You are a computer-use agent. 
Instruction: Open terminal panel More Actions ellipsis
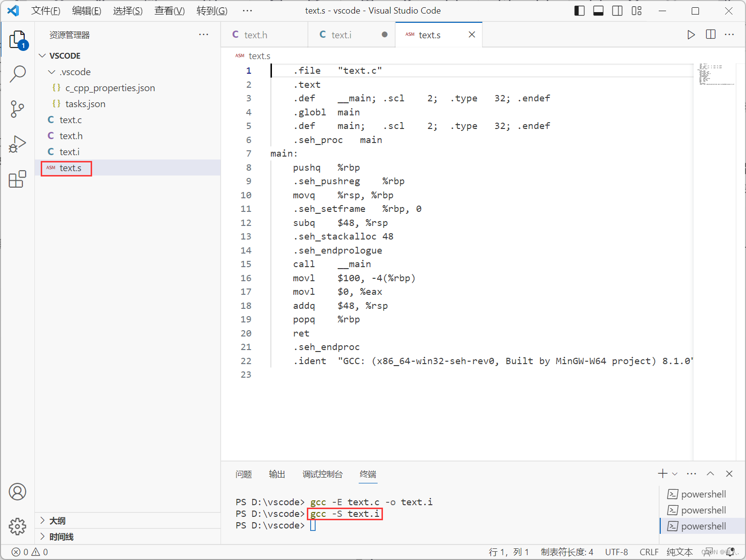pos(692,474)
